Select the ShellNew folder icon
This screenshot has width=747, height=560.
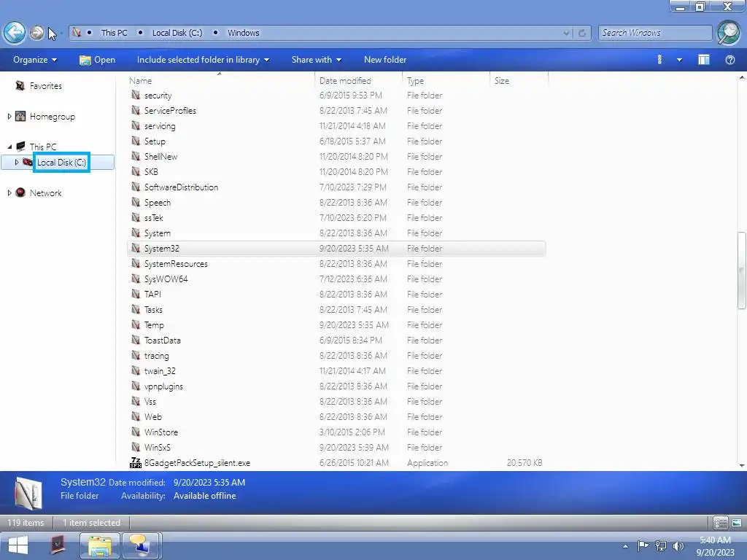[x=136, y=156]
